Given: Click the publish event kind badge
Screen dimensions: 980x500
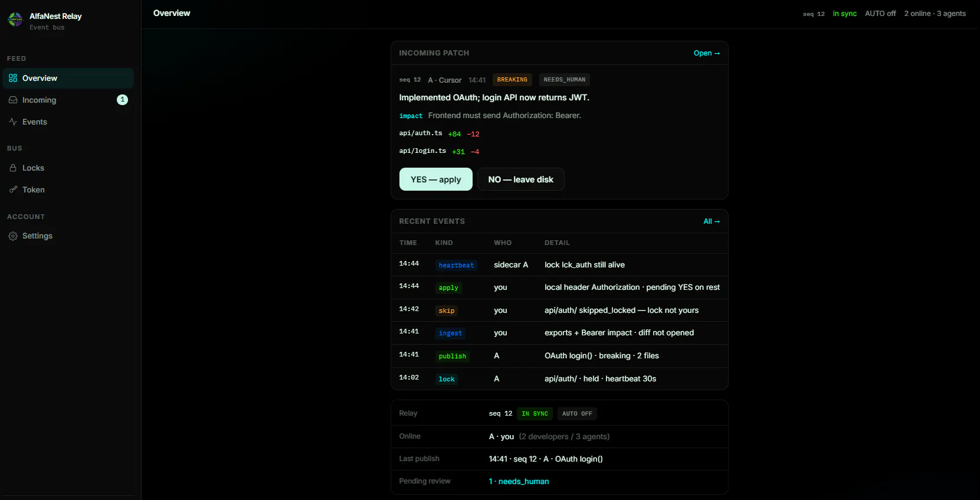Looking at the screenshot, I should tap(453, 356).
